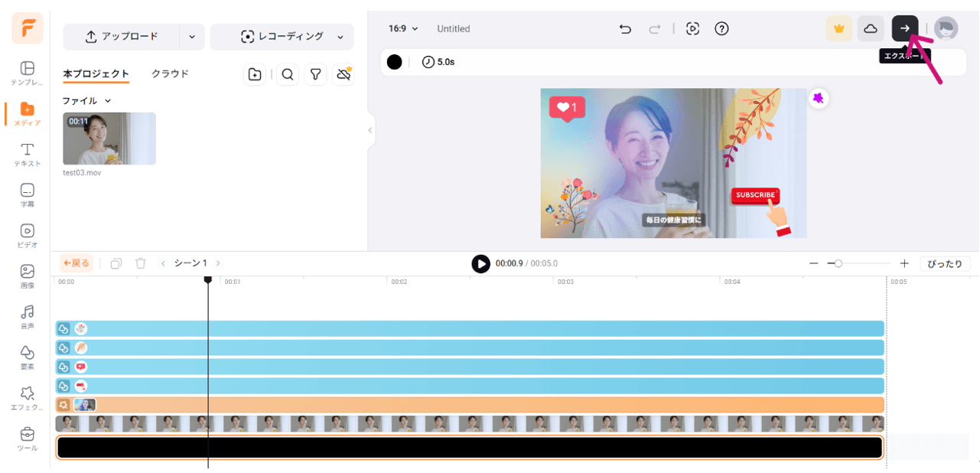Click the 戻る back button
Screen dimensions: 980x473
77,263
